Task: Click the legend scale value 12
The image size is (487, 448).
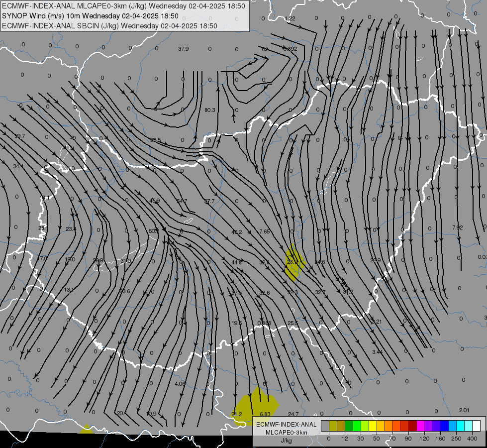Action: click(x=345, y=439)
